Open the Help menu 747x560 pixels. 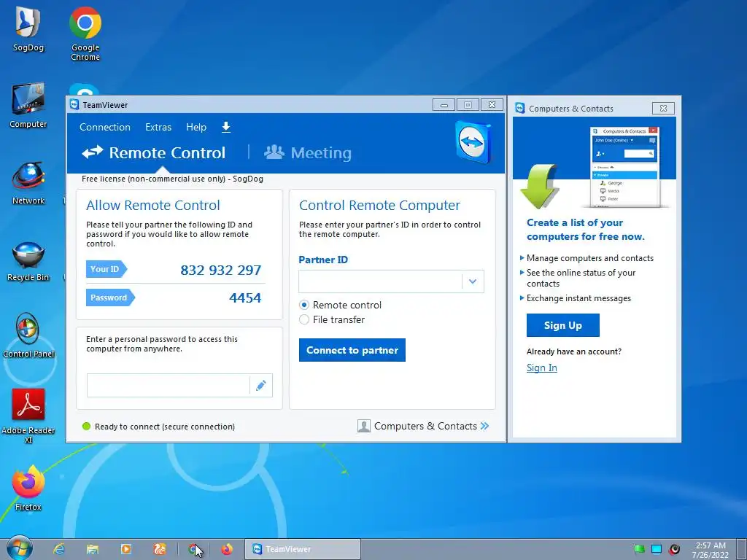[x=196, y=127]
